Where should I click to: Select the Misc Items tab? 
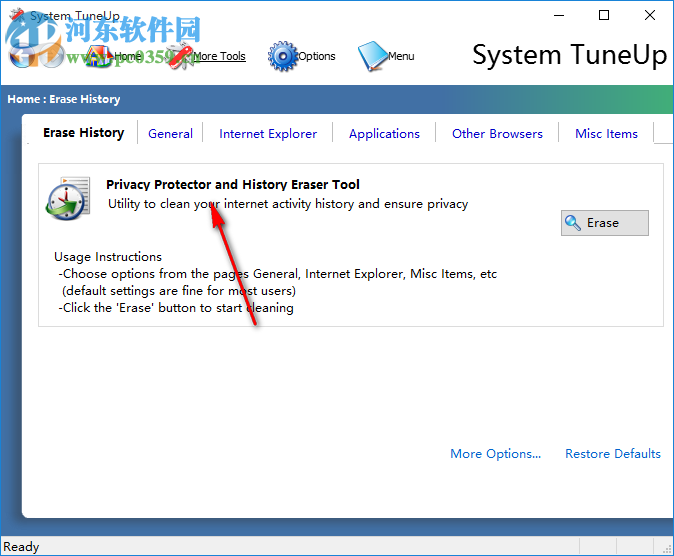606,134
